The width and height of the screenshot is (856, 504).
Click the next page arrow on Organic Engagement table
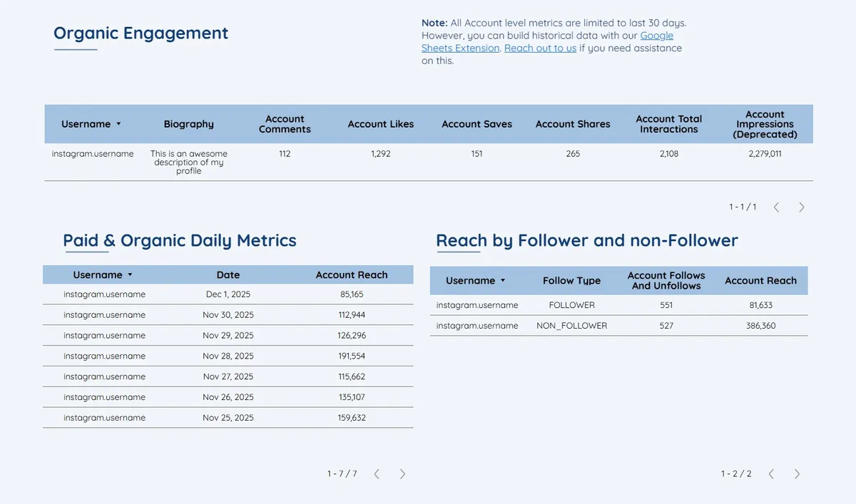tap(801, 207)
